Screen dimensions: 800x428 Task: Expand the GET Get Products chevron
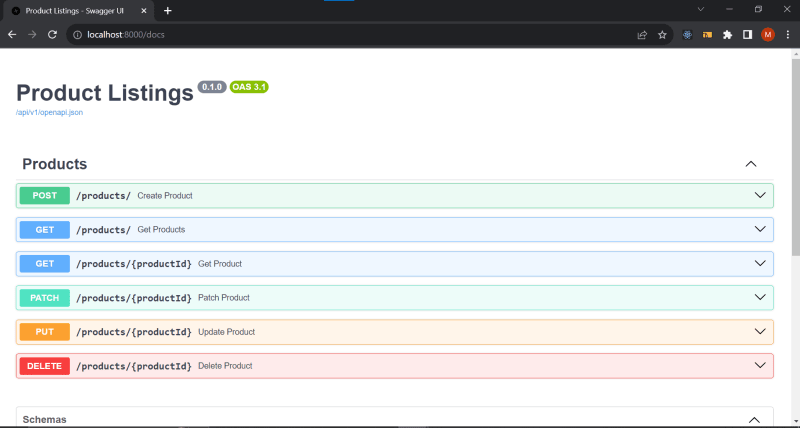[x=760, y=230]
